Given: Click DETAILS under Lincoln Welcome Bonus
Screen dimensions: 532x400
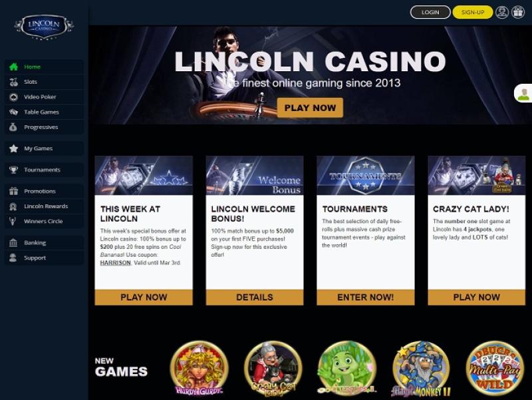Looking at the screenshot, I should click(255, 297).
